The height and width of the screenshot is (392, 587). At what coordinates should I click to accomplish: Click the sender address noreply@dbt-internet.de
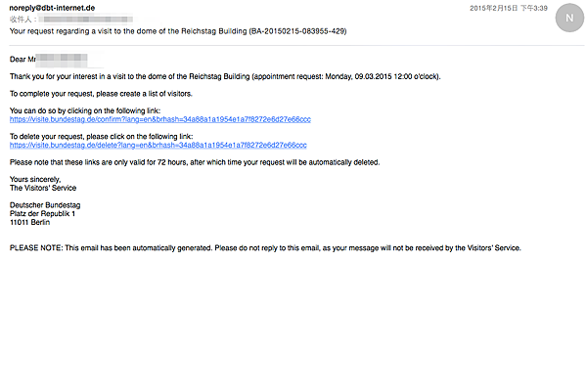(x=52, y=8)
